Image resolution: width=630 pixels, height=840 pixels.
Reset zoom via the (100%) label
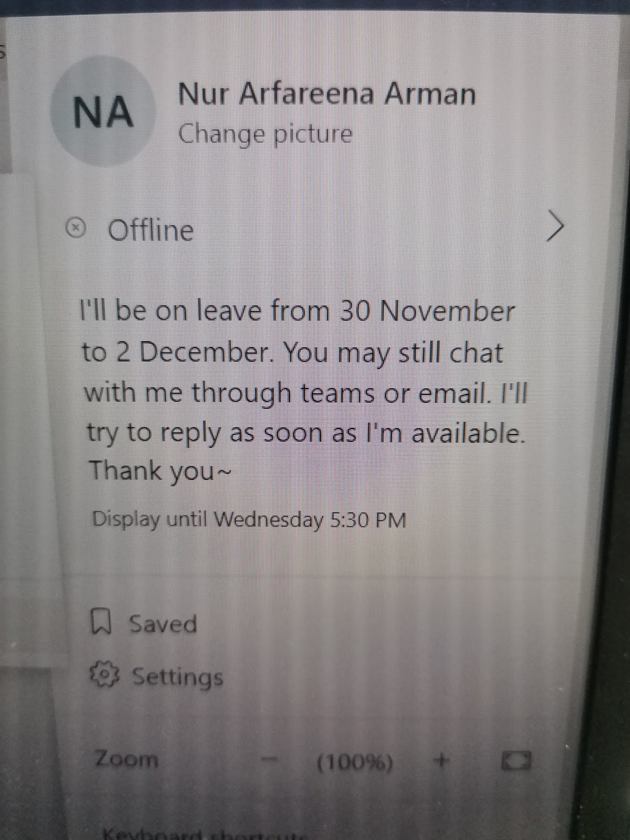pos(354,762)
